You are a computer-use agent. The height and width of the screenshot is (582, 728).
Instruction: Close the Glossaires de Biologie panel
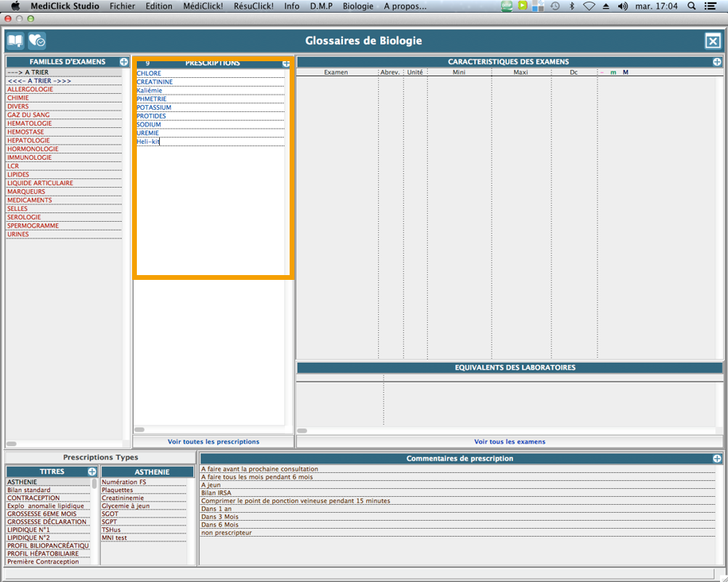712,41
